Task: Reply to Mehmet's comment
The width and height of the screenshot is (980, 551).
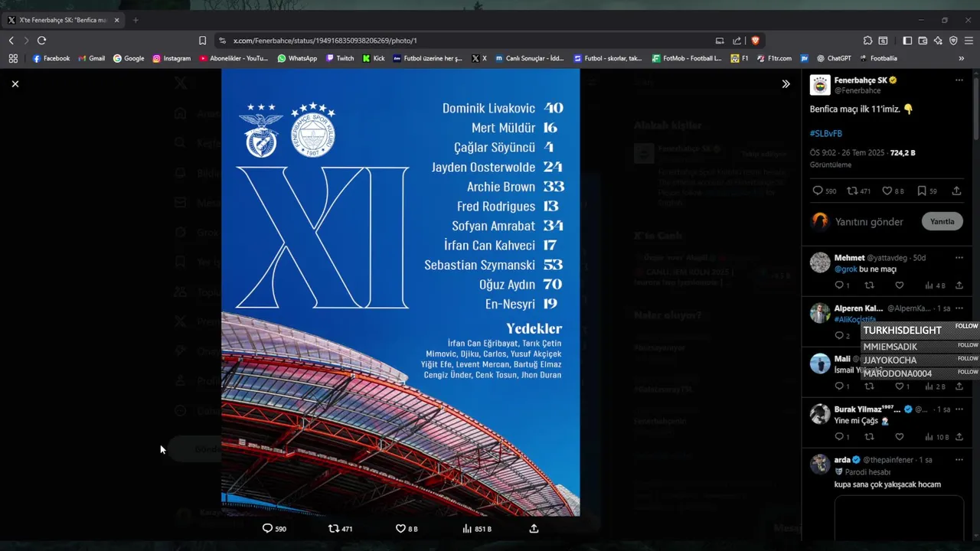Action: [839, 285]
